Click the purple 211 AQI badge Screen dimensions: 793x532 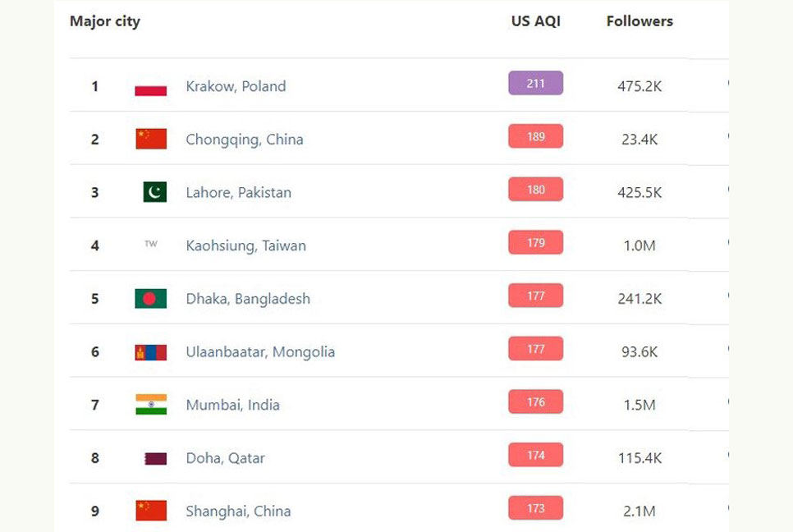click(535, 83)
